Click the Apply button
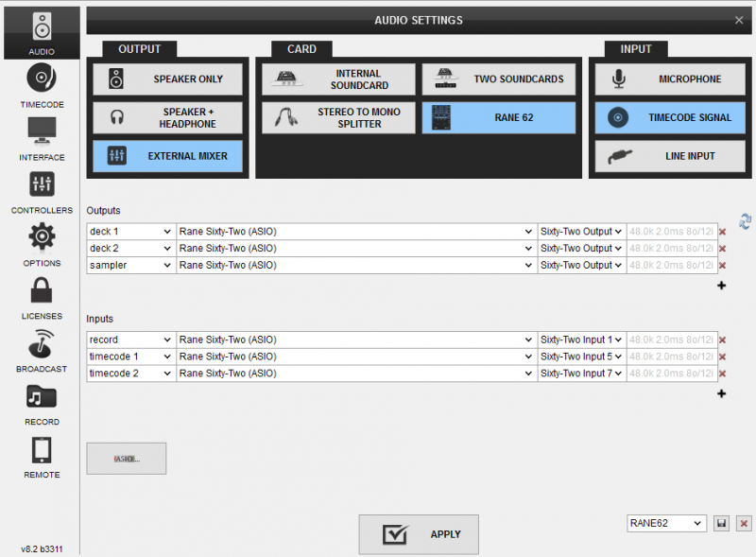 tap(419, 534)
